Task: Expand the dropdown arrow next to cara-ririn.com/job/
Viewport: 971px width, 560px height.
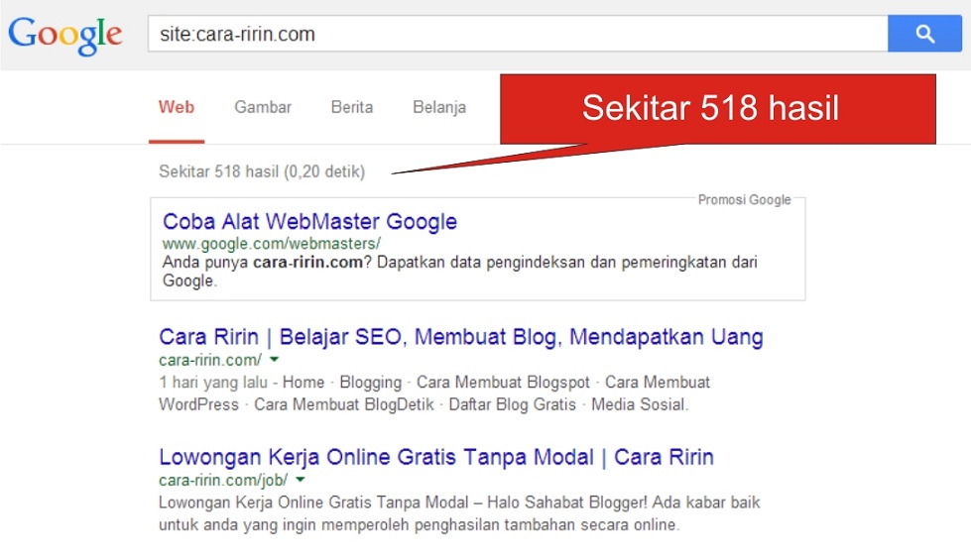Action: point(301,479)
